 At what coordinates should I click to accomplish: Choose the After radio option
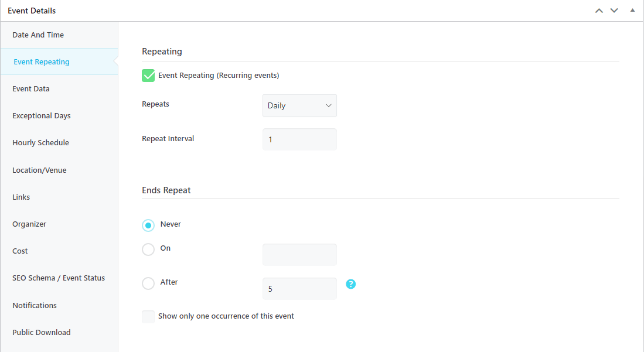tap(148, 283)
